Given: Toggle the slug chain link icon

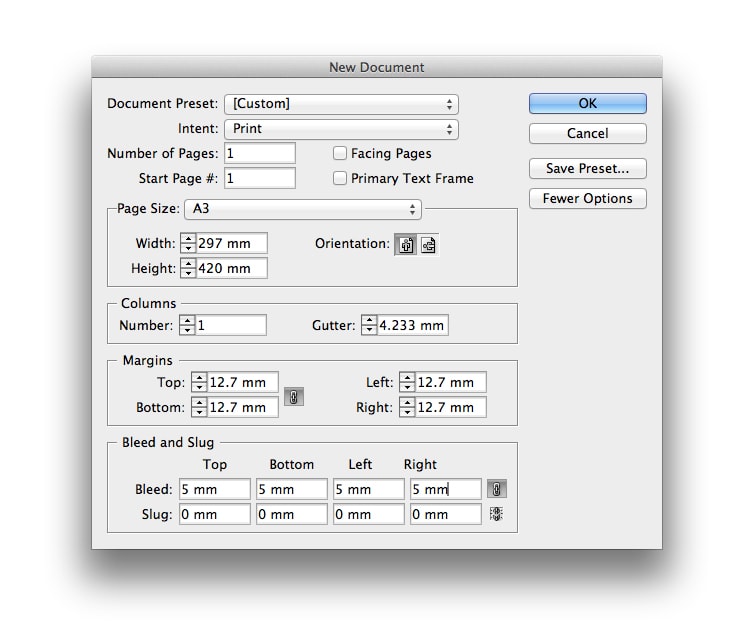Looking at the screenshot, I should 496,514.
